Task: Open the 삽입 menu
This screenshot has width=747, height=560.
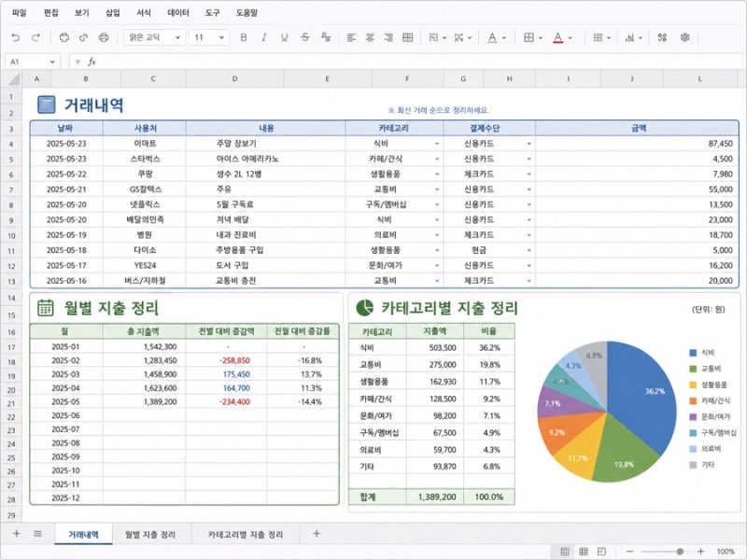Action: click(x=112, y=13)
